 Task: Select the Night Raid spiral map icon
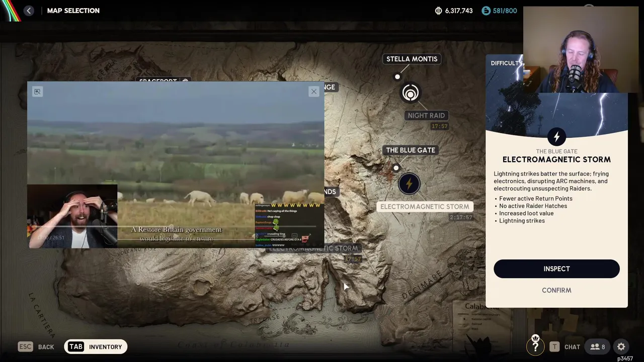(411, 93)
